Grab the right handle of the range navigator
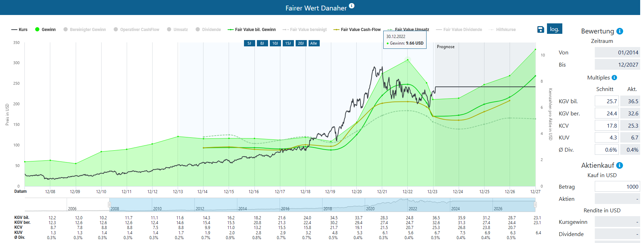The height and width of the screenshot is (243, 644). pos(535,205)
